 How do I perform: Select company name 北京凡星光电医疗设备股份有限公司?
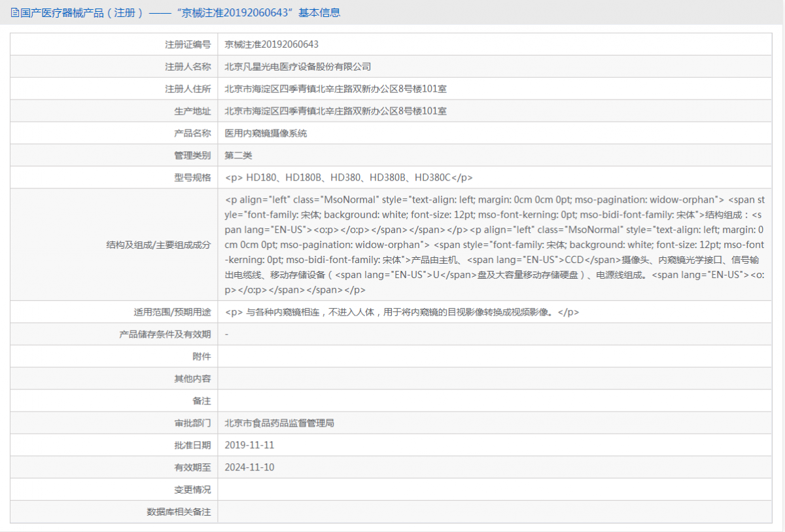tap(298, 67)
